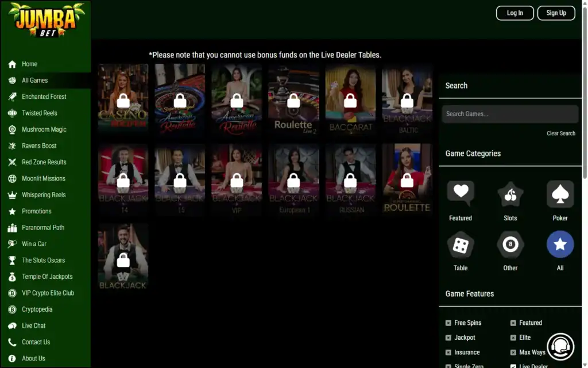Click the Log In button

[514, 13]
